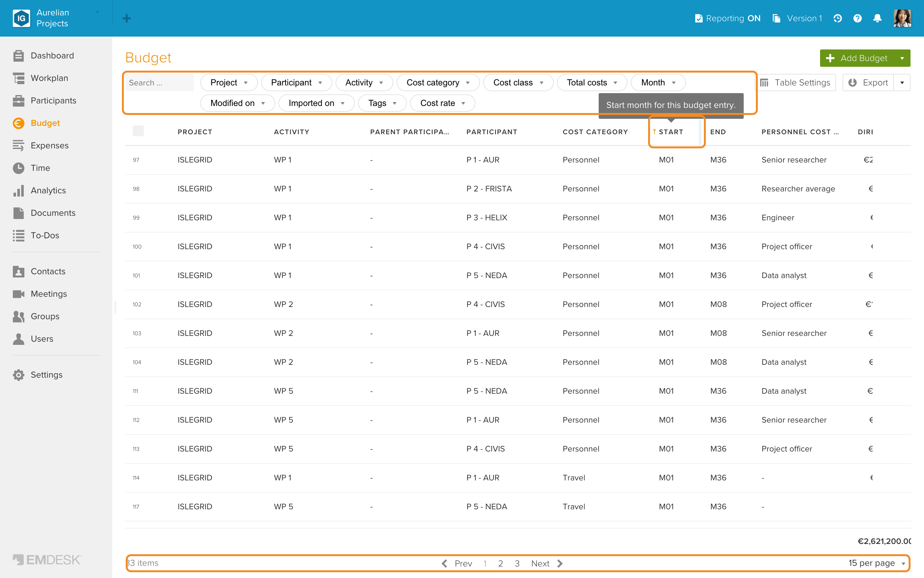Expand the Total costs filter dropdown

point(592,83)
